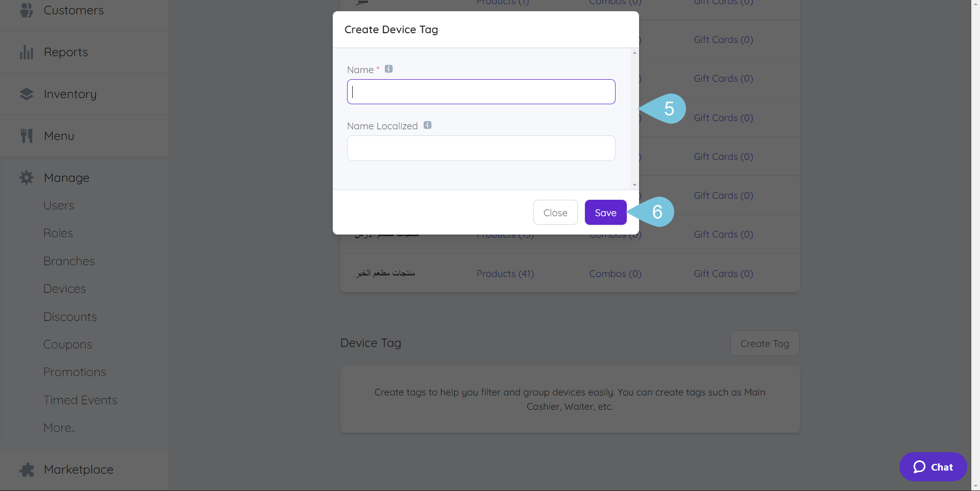980x491 pixels.
Task: Open the Customers section icon
Action: (x=26, y=10)
